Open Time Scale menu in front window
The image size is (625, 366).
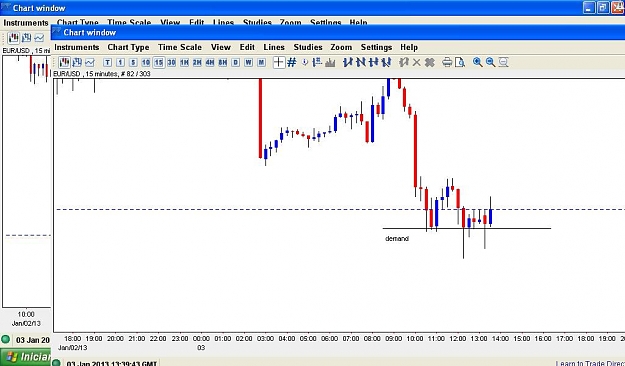tap(180, 47)
